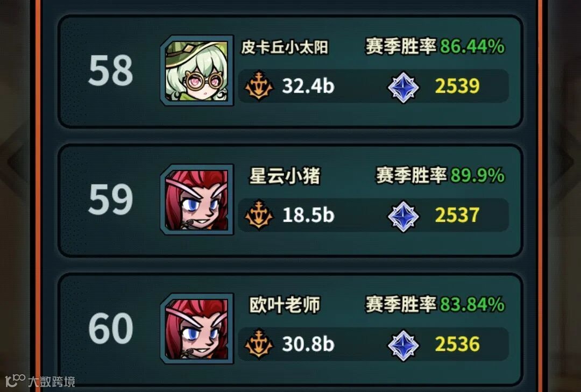The image size is (581, 392).
Task: Open the red-haired avatar of rank 60
Action: (197, 329)
